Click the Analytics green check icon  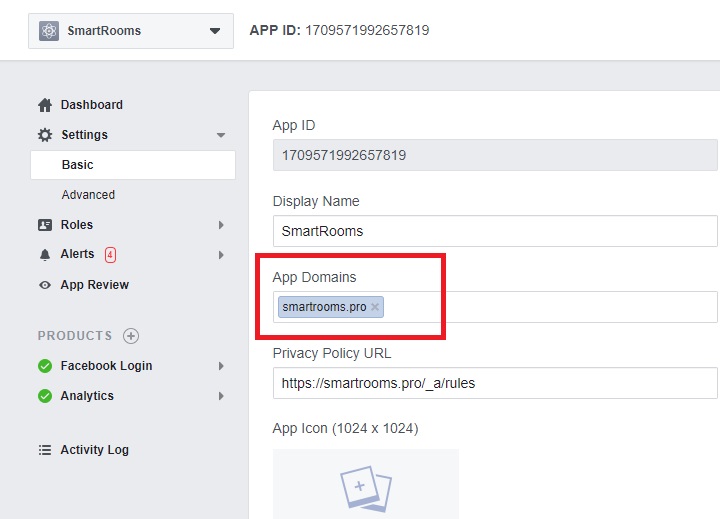45,396
